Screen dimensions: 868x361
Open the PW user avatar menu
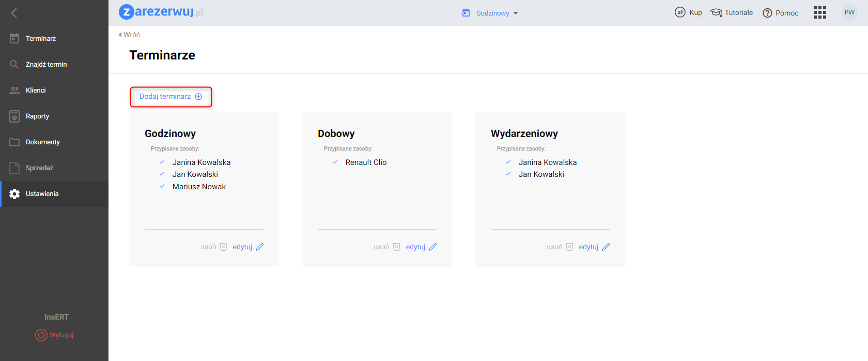tap(849, 12)
